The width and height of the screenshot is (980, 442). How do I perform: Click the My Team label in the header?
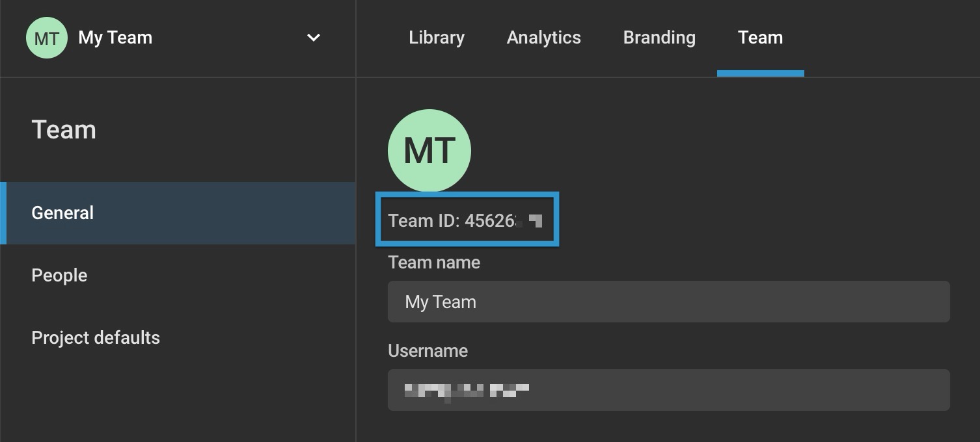coord(115,37)
